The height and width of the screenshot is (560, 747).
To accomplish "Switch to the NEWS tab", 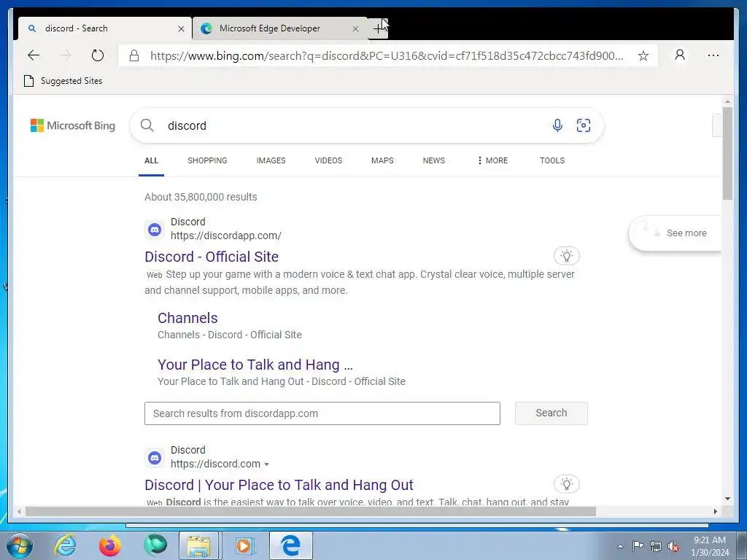I will click(433, 160).
